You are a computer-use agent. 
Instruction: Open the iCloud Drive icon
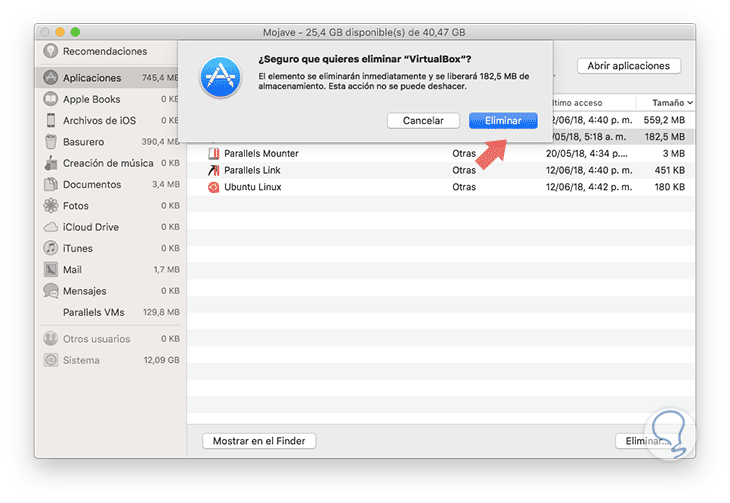click(50, 227)
